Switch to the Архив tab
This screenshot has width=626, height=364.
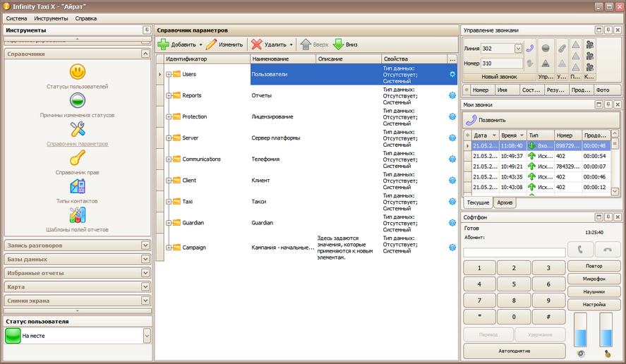click(x=505, y=202)
